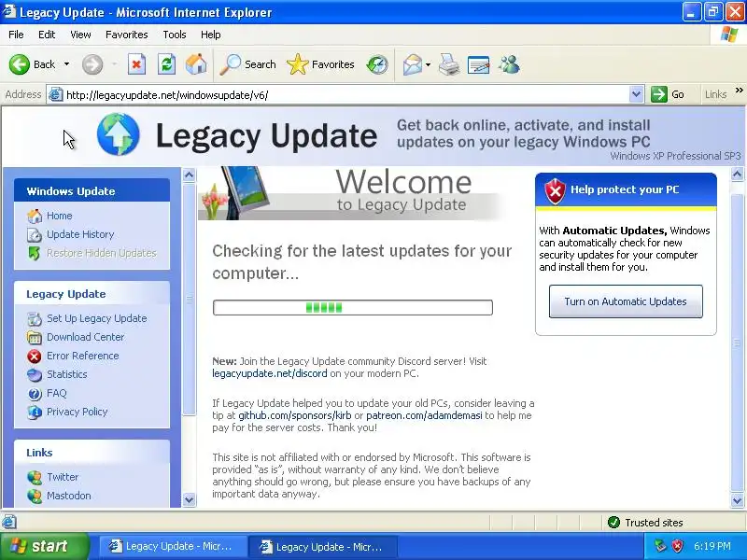Click the grey Forward arrow button
747x560 pixels.
92,64
